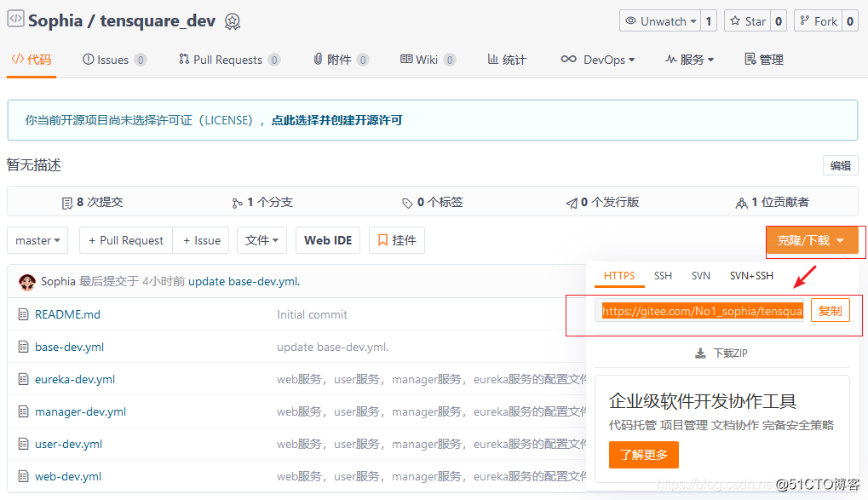Star the tensquare_dev repository
The height and width of the screenshot is (500, 868).
(748, 21)
